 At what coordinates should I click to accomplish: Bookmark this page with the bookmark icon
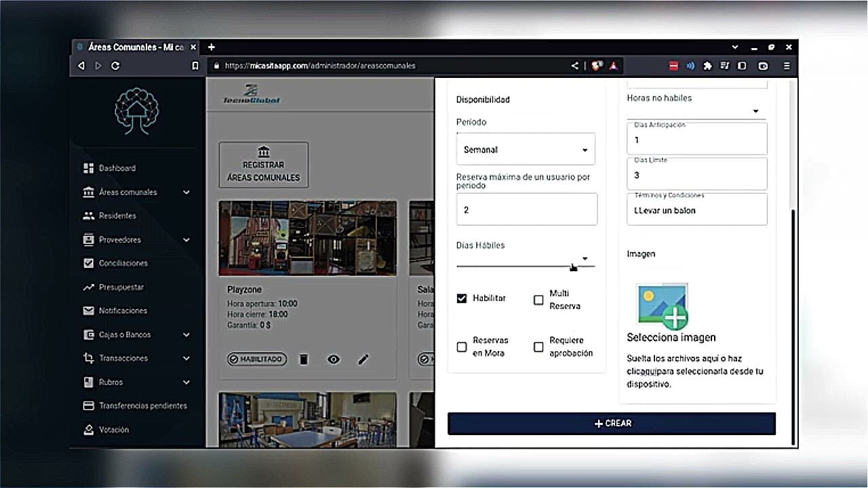tap(195, 66)
